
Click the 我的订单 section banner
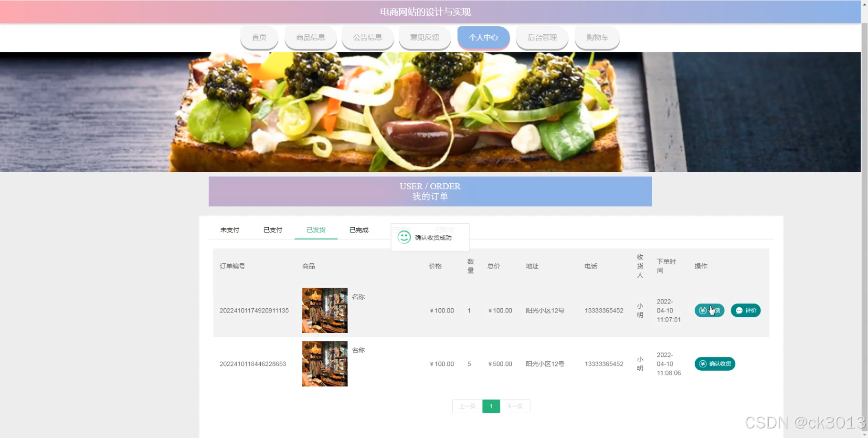point(430,191)
